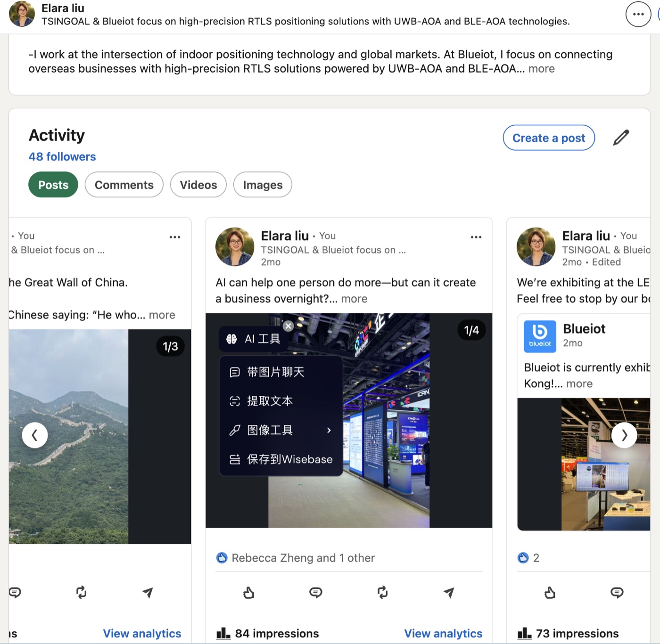Comment on the AI business overnight post

click(316, 592)
